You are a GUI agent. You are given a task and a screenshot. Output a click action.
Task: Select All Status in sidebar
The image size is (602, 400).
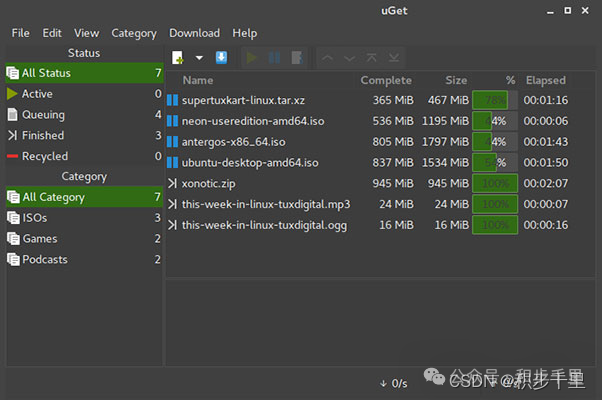click(x=84, y=73)
